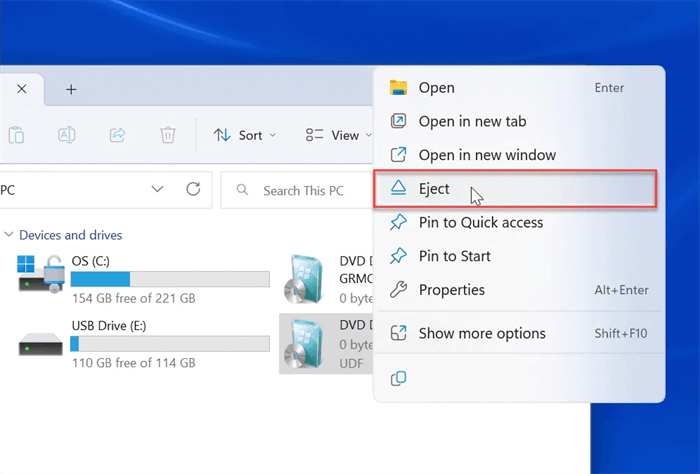Viewport: 700px width, 474px height.
Task: Click the Delete trash can icon
Action: [x=168, y=135]
